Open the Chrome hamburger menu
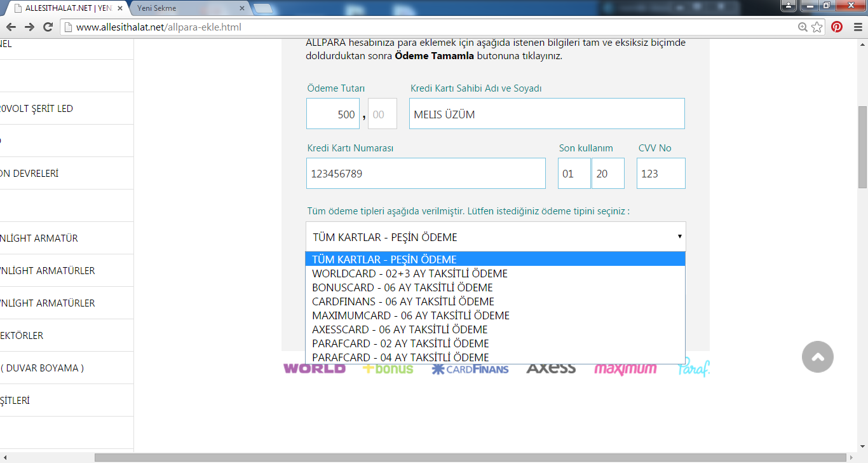The width and height of the screenshot is (868, 463). [857, 27]
